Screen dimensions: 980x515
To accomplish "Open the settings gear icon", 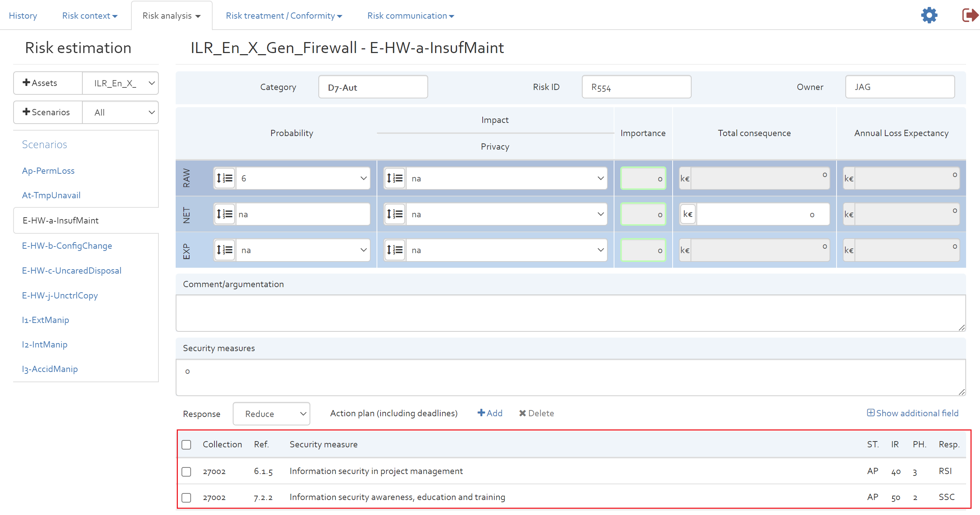I will (x=929, y=15).
